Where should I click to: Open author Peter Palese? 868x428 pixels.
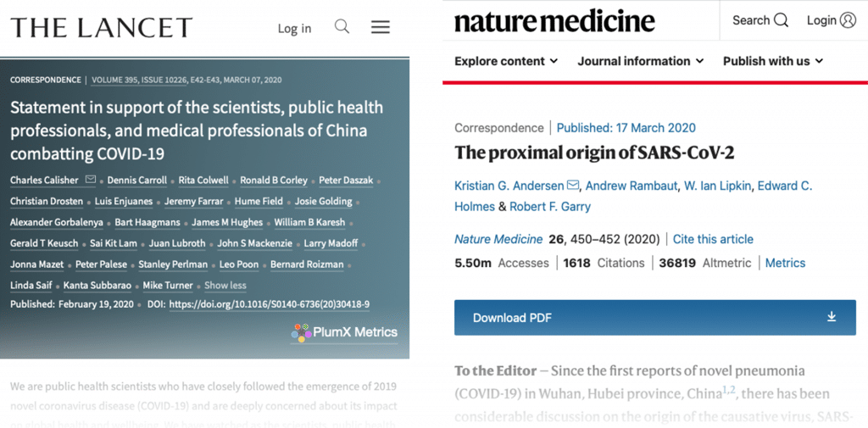(x=102, y=264)
